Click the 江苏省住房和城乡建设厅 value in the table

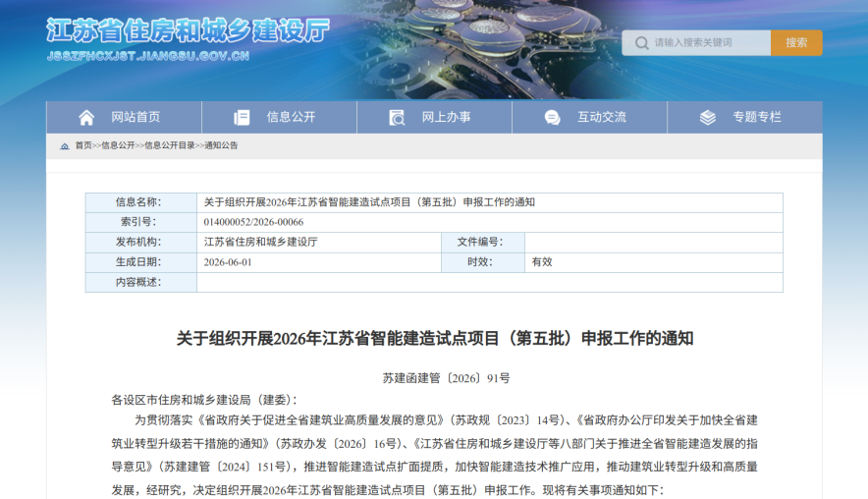[x=261, y=242]
